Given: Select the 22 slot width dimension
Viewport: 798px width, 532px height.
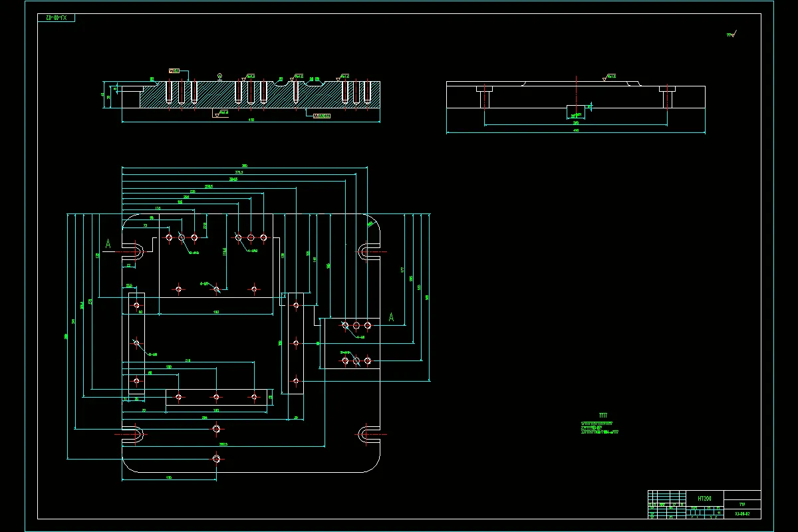Looking at the screenshot, I should pos(128,265).
